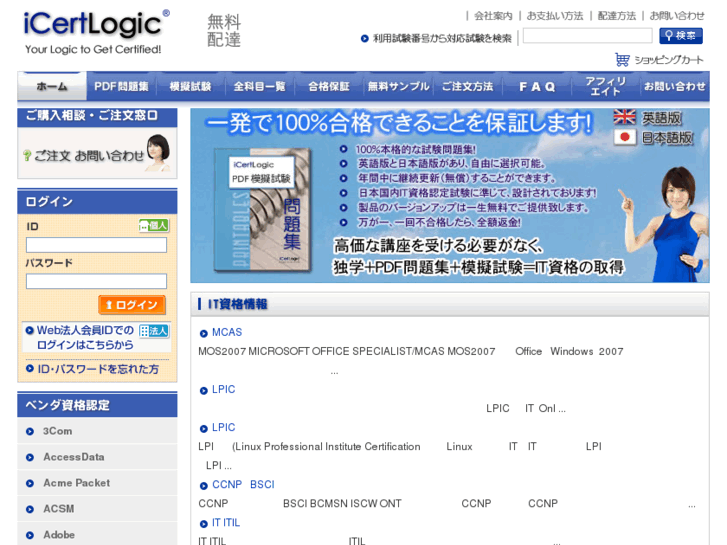Image resolution: width=727 pixels, height=545 pixels.
Task: Focus the ID input field
Action: pyautogui.click(x=96, y=245)
